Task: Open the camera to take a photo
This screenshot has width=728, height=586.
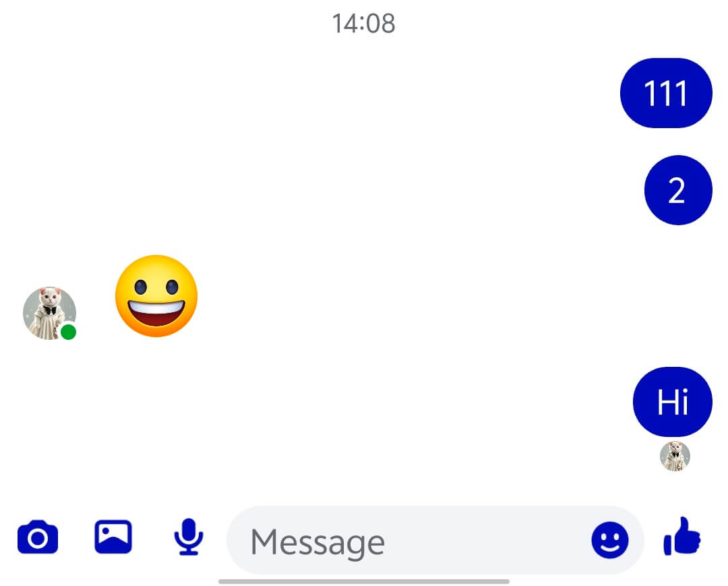Action: [x=38, y=537]
